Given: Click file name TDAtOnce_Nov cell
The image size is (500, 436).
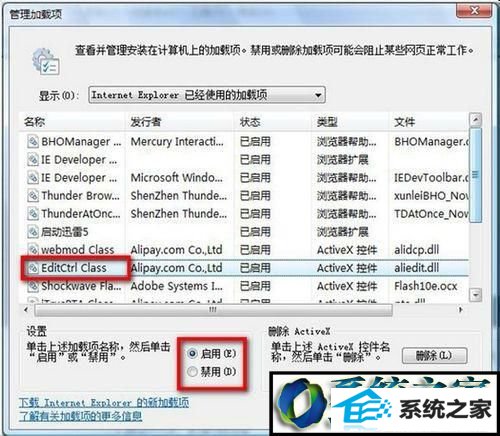Looking at the screenshot, I should [432, 214].
